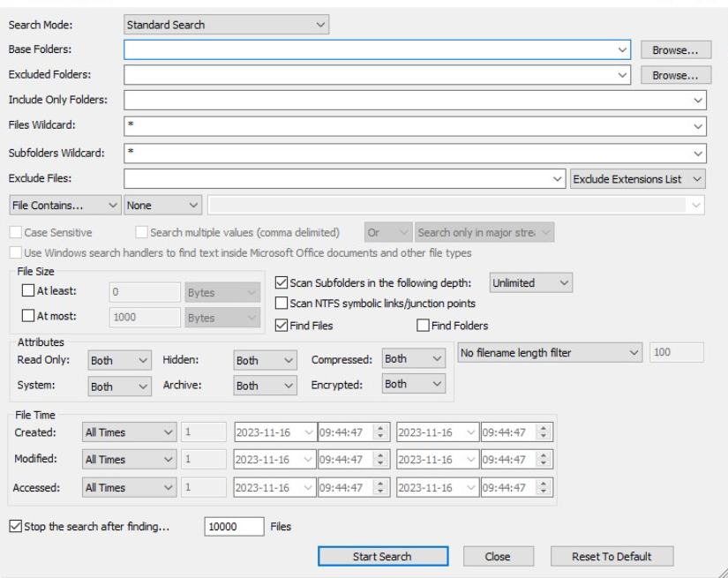728x578 pixels.
Task: Uncheck Scan Subfolders in the following depth
Action: [281, 282]
